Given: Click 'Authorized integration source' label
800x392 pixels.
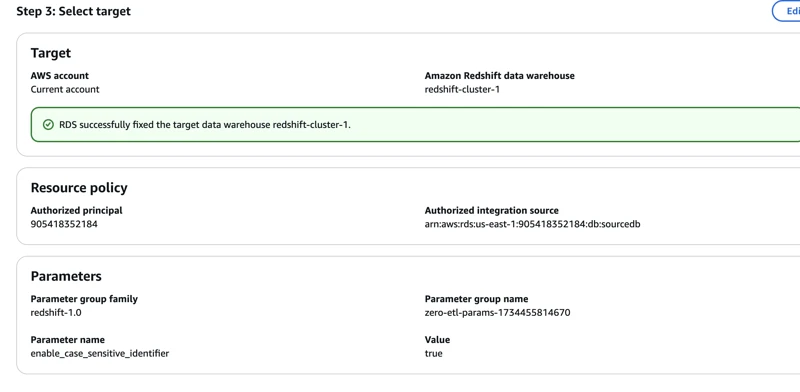Looking at the screenshot, I should (x=491, y=210).
